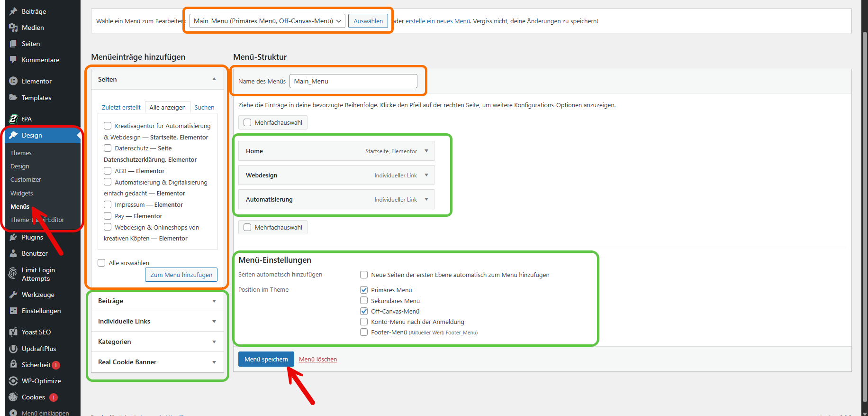Image resolution: width=868 pixels, height=416 pixels.
Task: Expand the Webdesign menu item options
Action: coord(426,175)
